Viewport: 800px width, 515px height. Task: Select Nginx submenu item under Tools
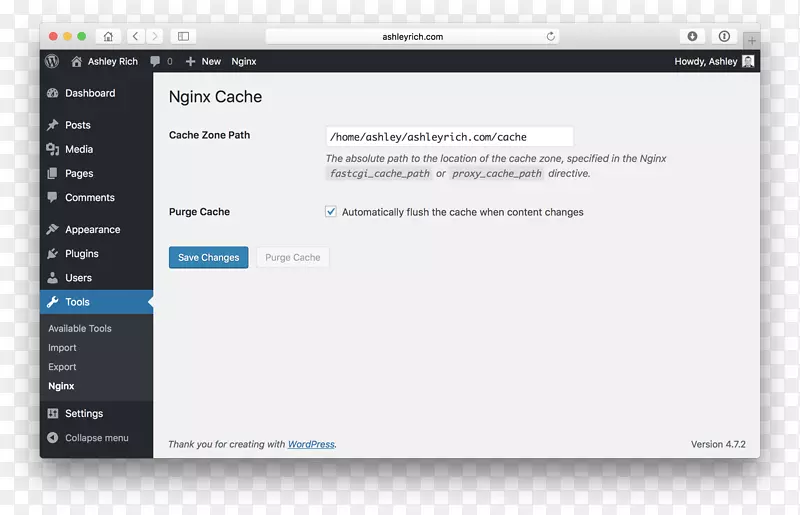click(x=61, y=386)
